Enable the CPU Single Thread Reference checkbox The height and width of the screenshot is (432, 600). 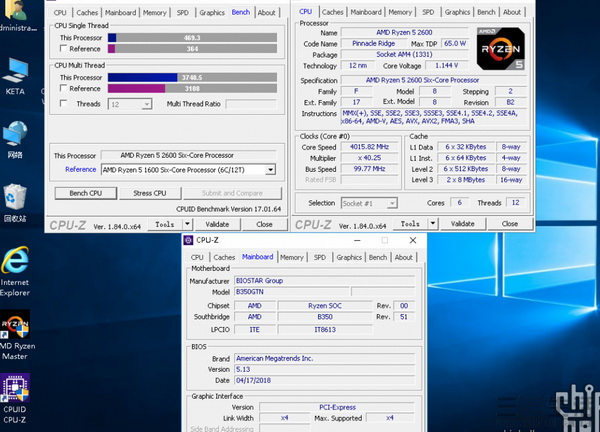coord(64,48)
